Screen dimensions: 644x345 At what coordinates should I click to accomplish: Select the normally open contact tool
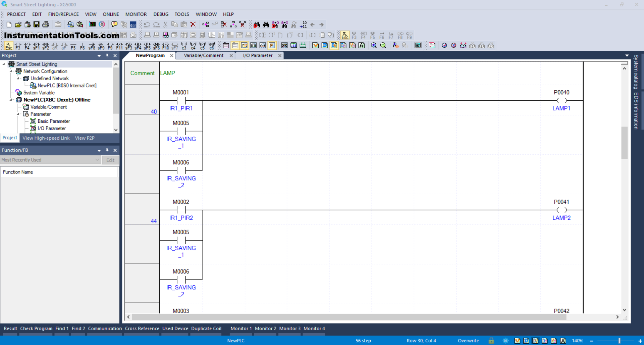click(18, 45)
